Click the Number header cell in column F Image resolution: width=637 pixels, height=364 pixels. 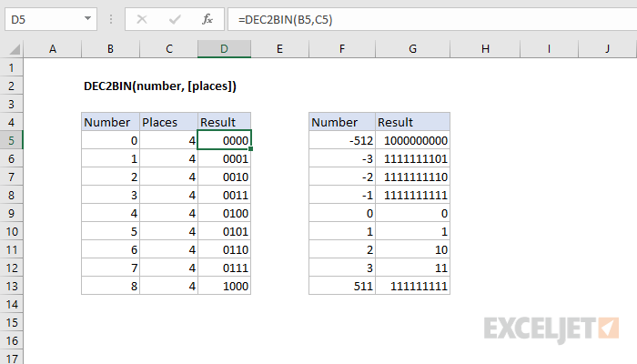[342, 122]
